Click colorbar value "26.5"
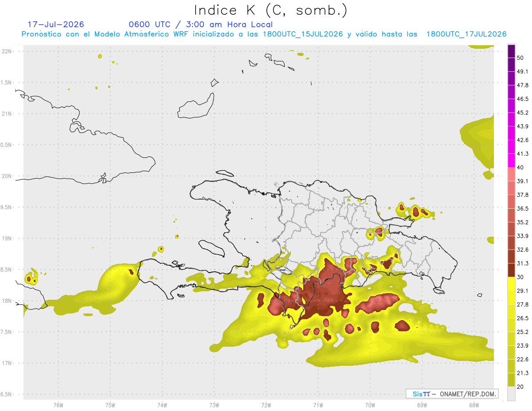The height and width of the screenshot is (411, 532). click(523, 318)
